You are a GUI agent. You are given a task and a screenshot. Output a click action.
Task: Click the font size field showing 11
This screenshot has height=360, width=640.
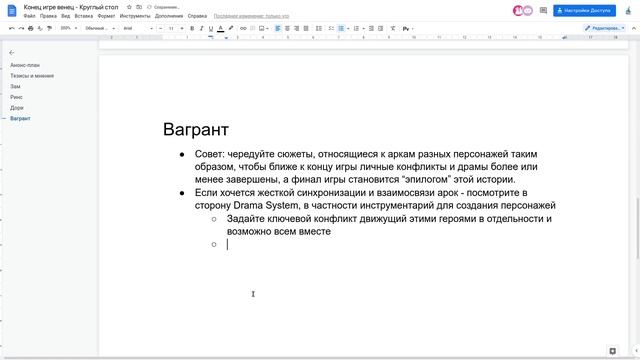171,28
